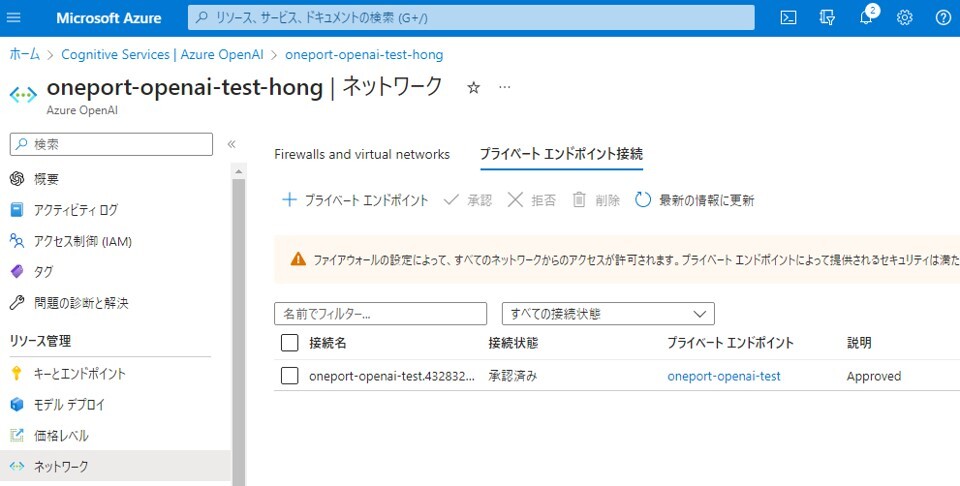This screenshot has width=960, height=486.
Task: Open the more options ellipsis beside title
Action: (x=505, y=88)
